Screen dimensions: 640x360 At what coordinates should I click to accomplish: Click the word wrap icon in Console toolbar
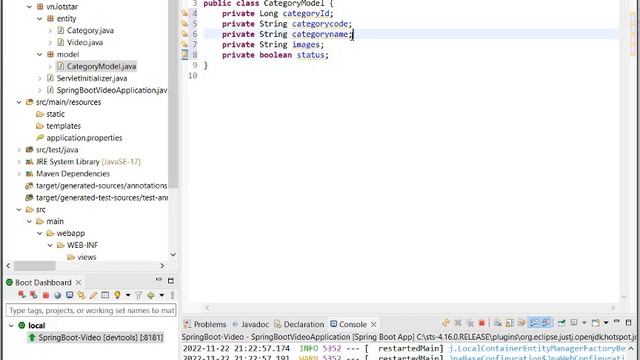[x=522, y=323]
